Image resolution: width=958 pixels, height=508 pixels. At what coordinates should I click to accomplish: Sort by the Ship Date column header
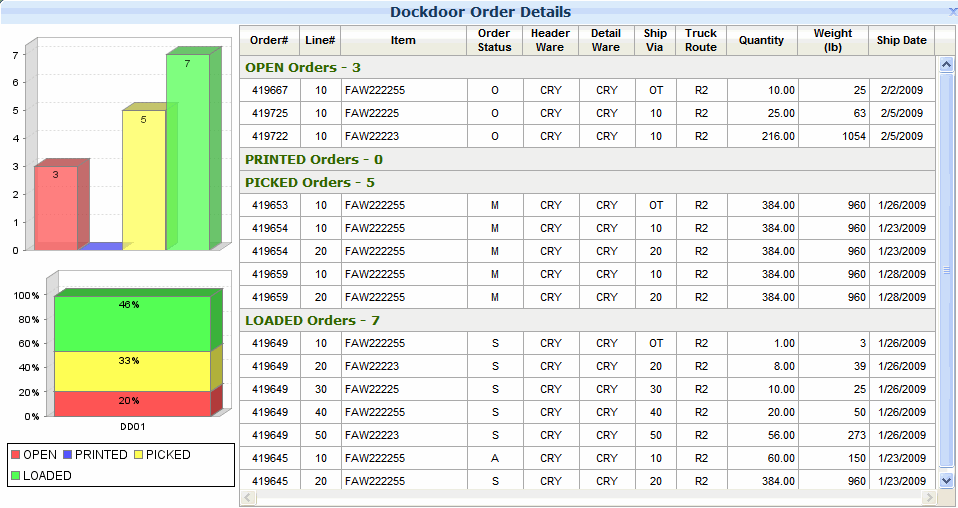pyautogui.click(x=901, y=40)
